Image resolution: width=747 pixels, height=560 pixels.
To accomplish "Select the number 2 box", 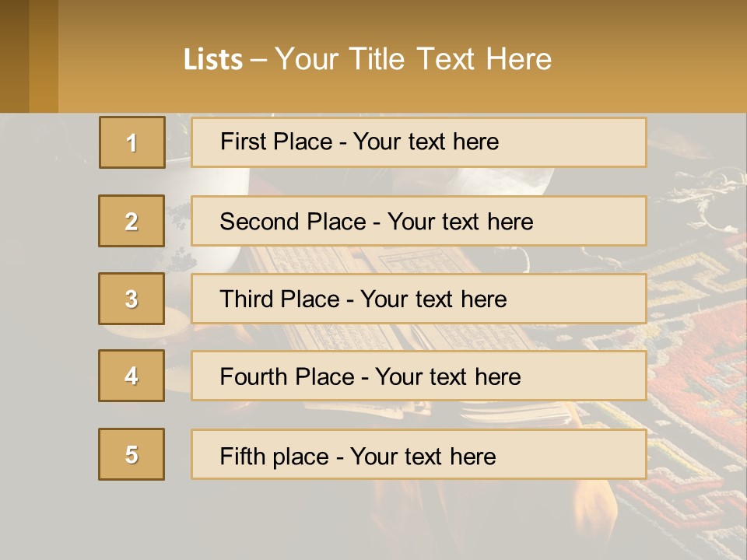I will (x=132, y=221).
